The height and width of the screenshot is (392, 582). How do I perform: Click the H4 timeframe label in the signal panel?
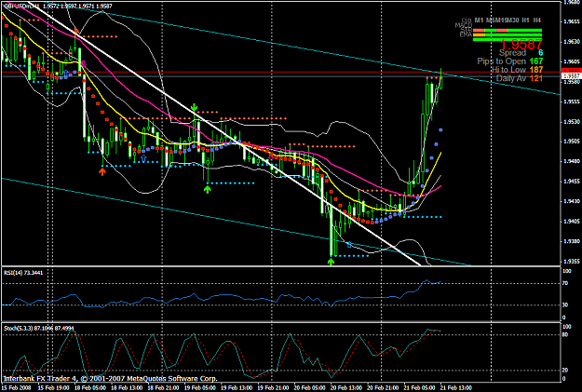coord(536,20)
